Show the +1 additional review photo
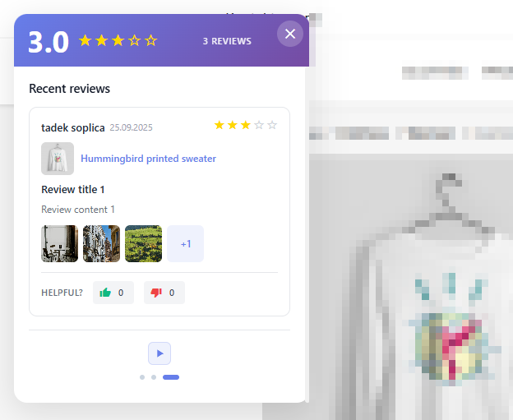The image size is (513, 420). [186, 243]
